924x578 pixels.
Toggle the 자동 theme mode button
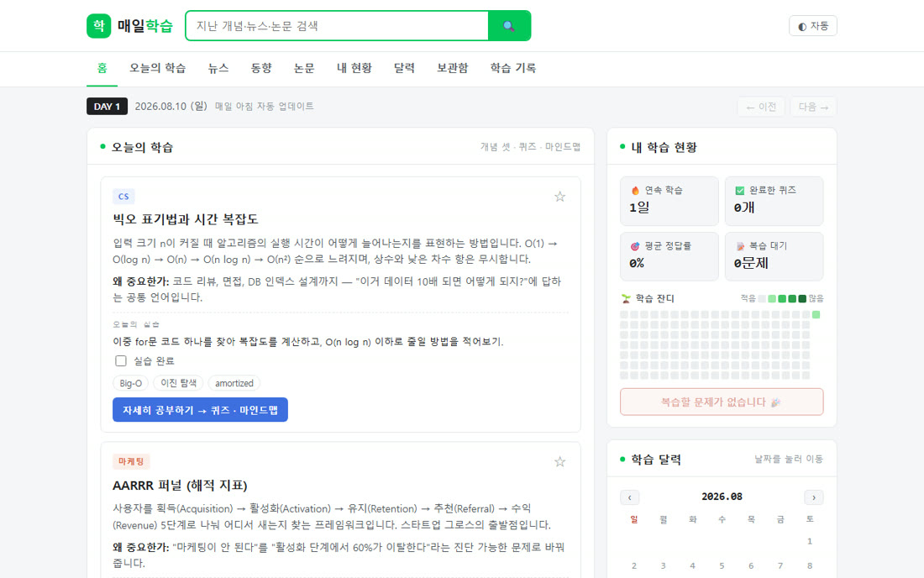click(x=812, y=26)
